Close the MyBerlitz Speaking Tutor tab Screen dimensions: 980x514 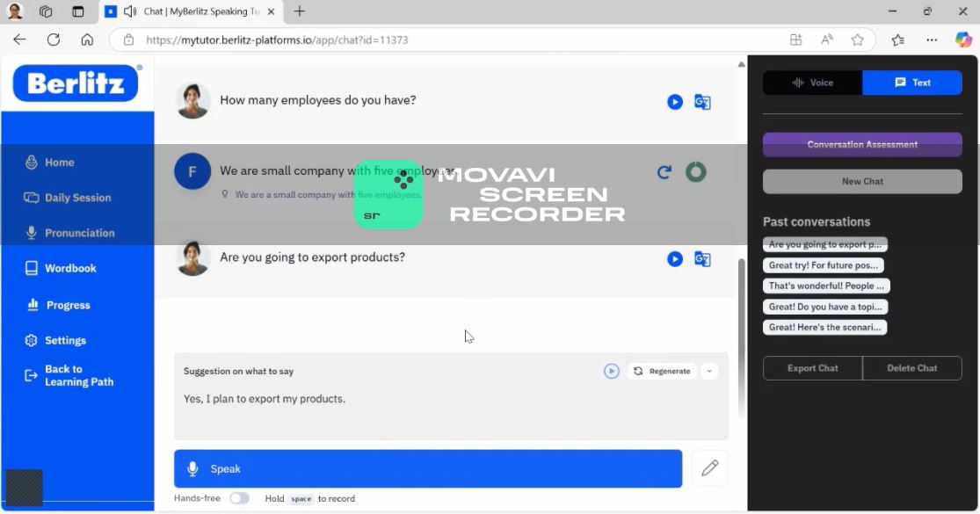tap(272, 11)
